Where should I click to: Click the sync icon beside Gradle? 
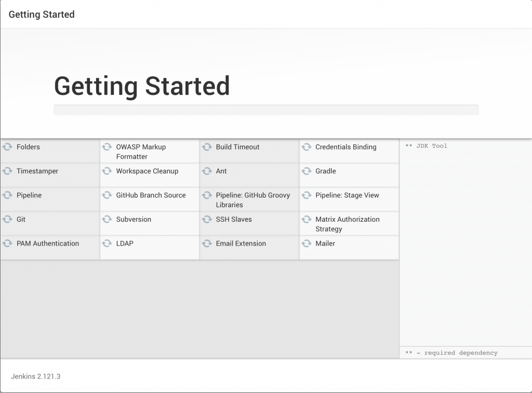pyautogui.click(x=307, y=171)
